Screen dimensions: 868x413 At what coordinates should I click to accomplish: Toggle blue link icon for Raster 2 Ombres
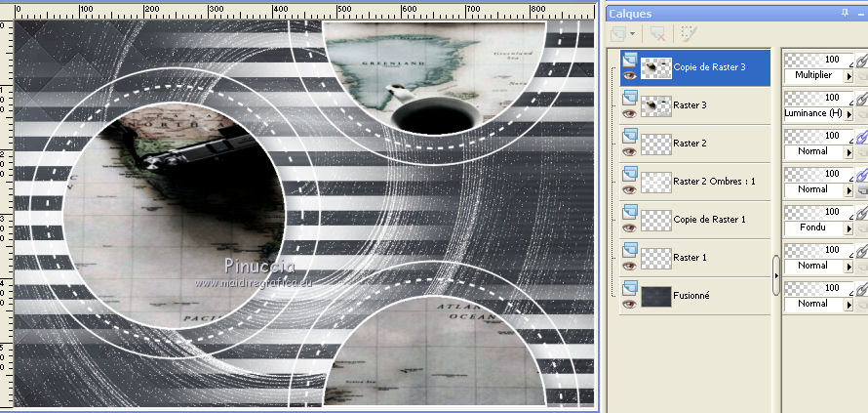(x=861, y=176)
